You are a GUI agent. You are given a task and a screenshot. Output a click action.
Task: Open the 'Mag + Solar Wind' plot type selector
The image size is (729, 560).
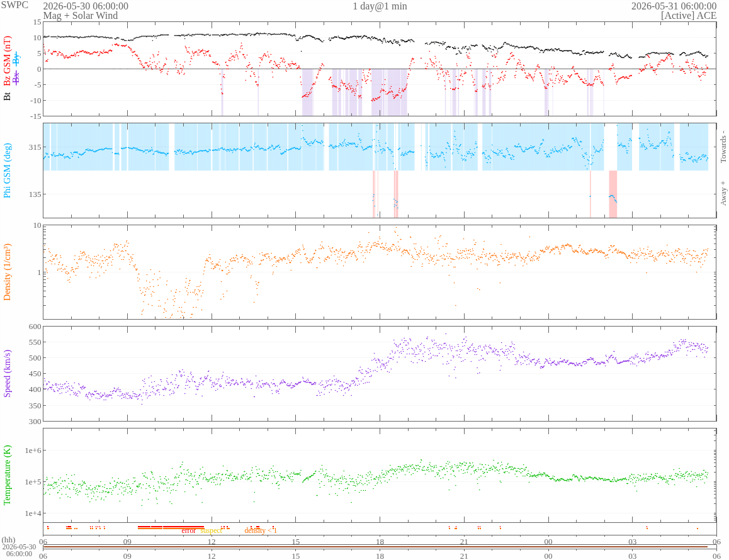point(81,15)
